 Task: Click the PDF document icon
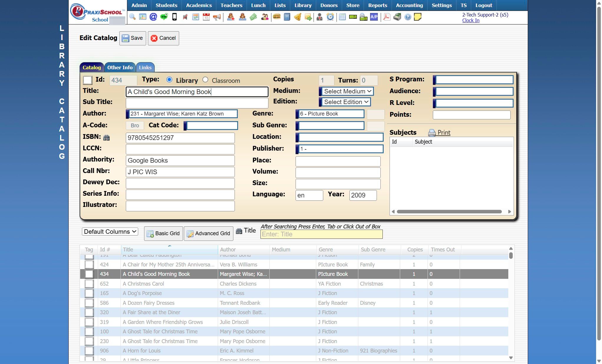click(387, 17)
